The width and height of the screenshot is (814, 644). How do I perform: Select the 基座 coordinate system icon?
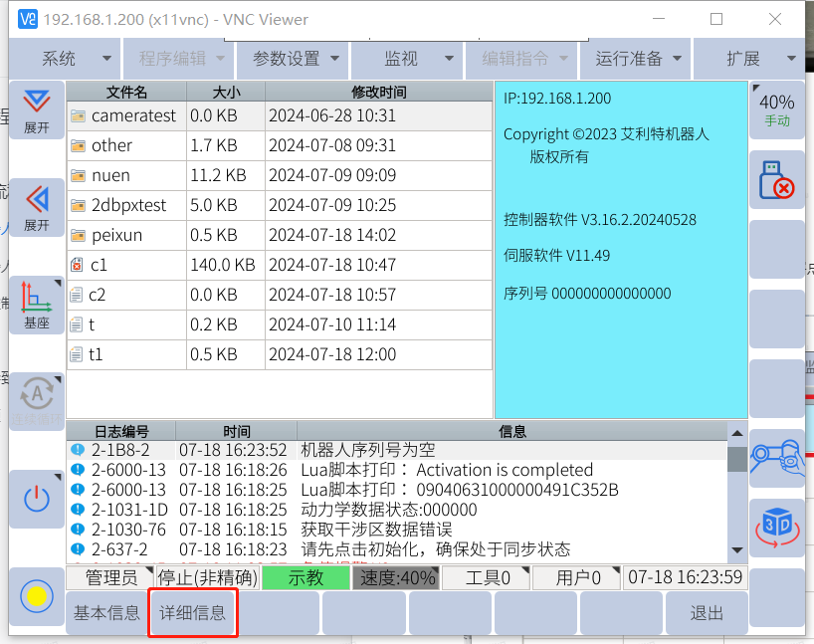click(x=37, y=304)
